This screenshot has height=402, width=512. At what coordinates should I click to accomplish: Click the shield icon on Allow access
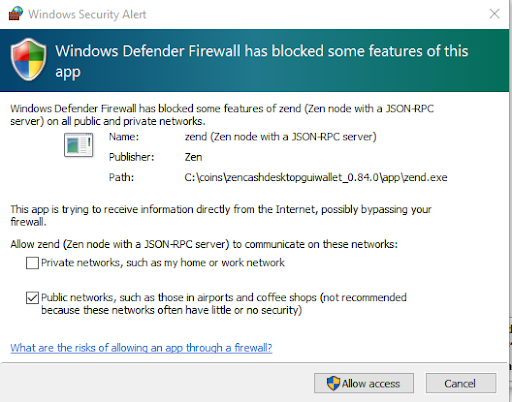pyautogui.click(x=333, y=383)
